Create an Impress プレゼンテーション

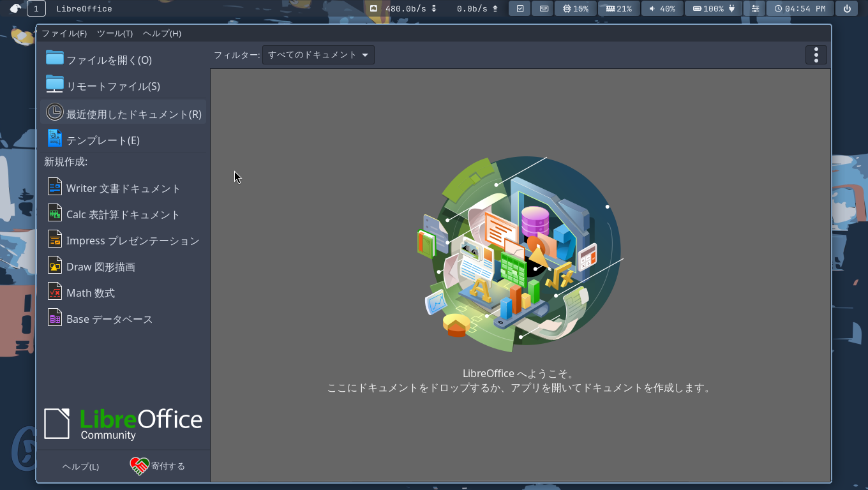pos(123,240)
